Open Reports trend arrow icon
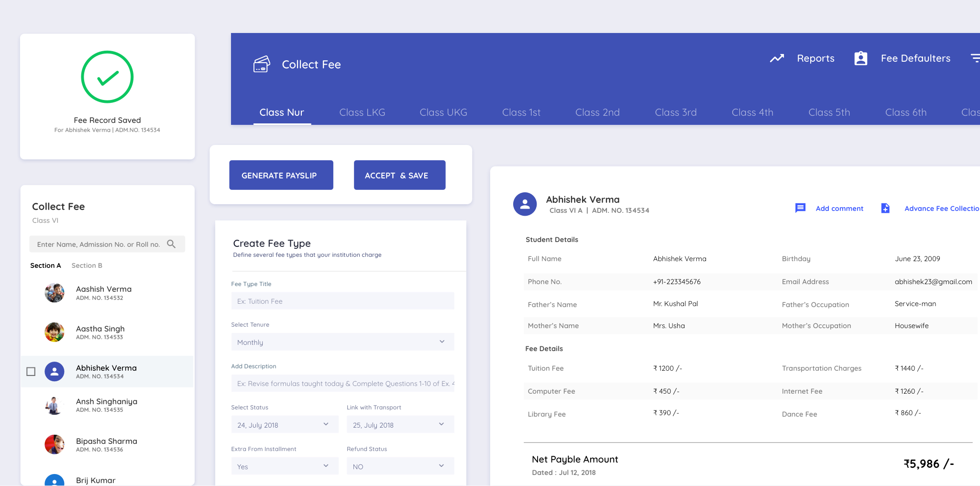 click(777, 58)
